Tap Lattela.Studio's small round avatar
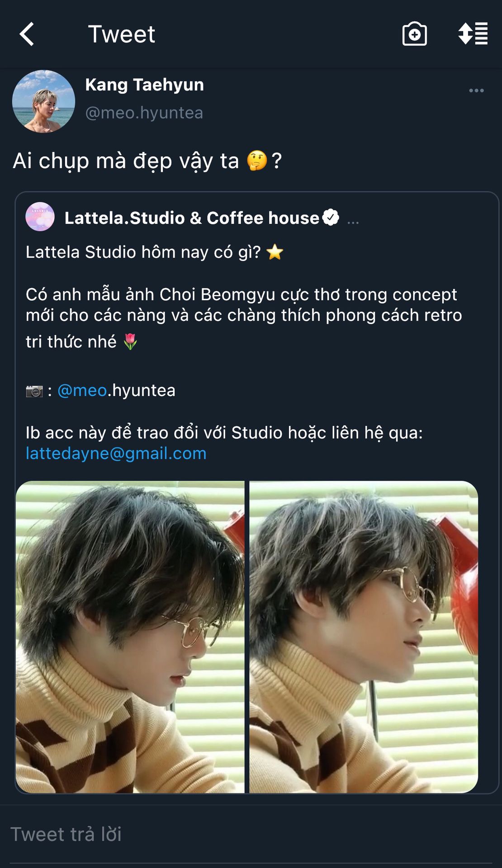 (40, 217)
